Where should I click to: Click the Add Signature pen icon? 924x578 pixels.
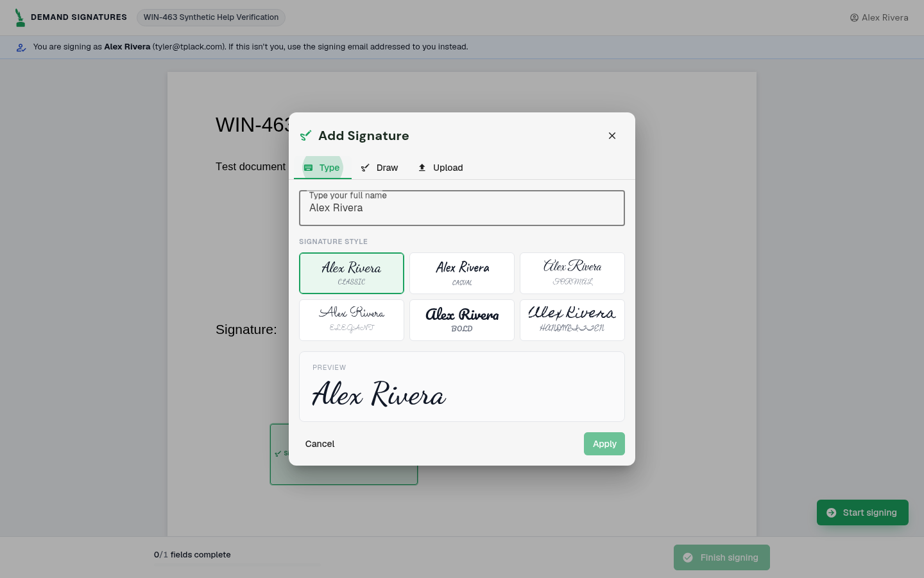(x=306, y=136)
